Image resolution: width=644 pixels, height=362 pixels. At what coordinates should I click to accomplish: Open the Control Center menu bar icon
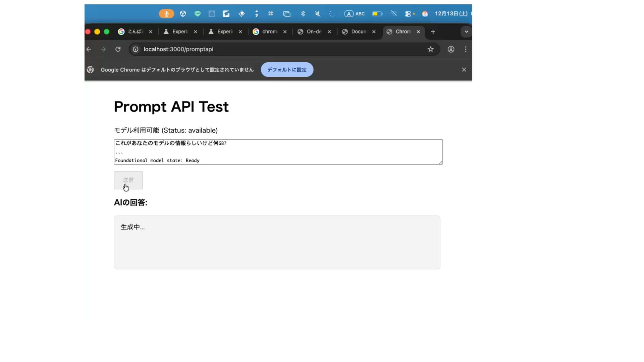(408, 14)
